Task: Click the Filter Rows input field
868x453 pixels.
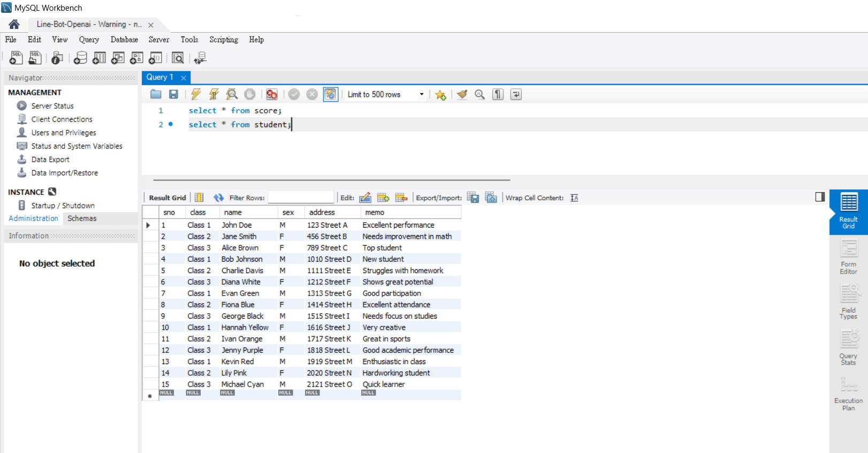Action: coord(301,198)
